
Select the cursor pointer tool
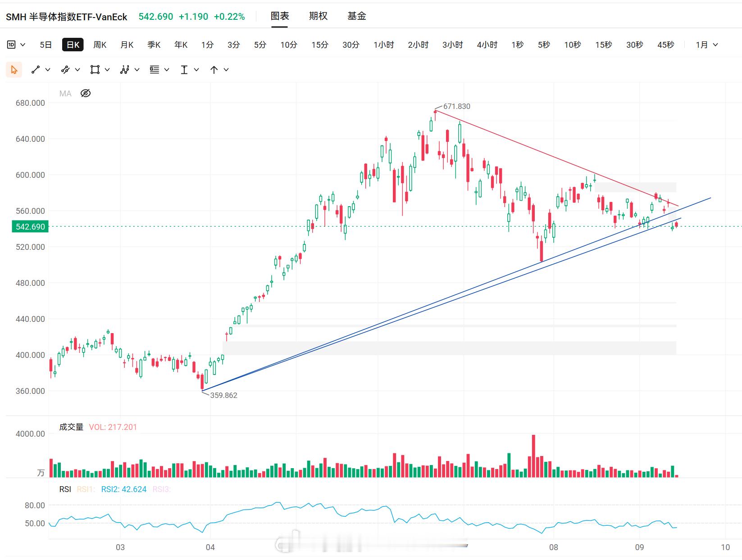[x=14, y=70]
